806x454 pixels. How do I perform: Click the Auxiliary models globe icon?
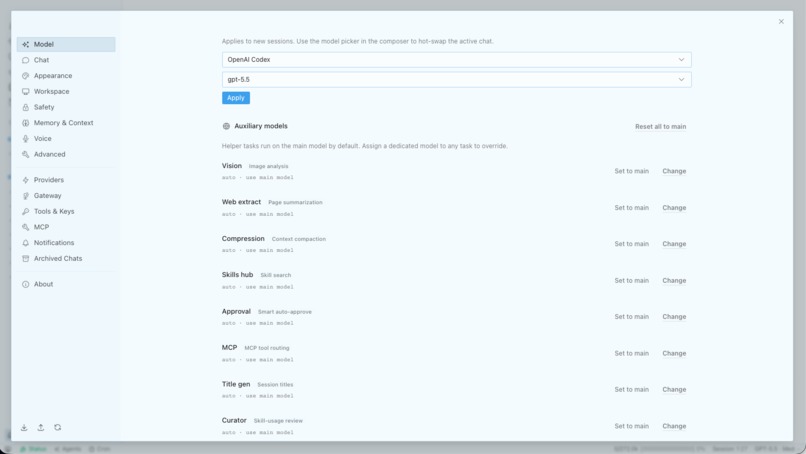pyautogui.click(x=226, y=126)
